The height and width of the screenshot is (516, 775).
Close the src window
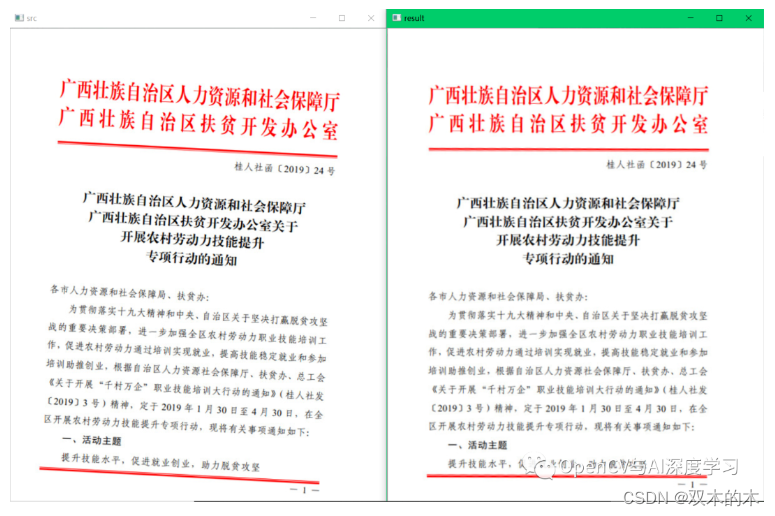pyautogui.click(x=371, y=18)
